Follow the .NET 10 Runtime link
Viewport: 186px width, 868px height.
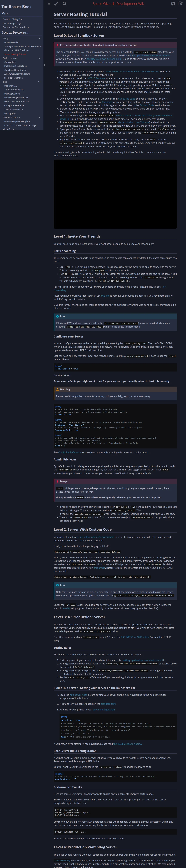(x=96, y=78)
